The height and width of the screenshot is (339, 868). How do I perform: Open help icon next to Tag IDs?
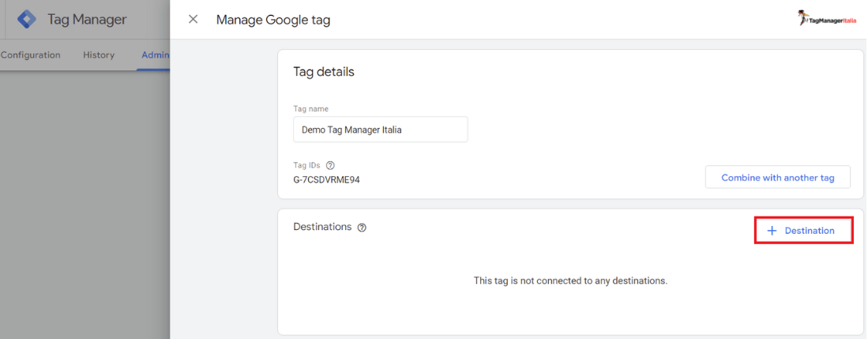[330, 165]
